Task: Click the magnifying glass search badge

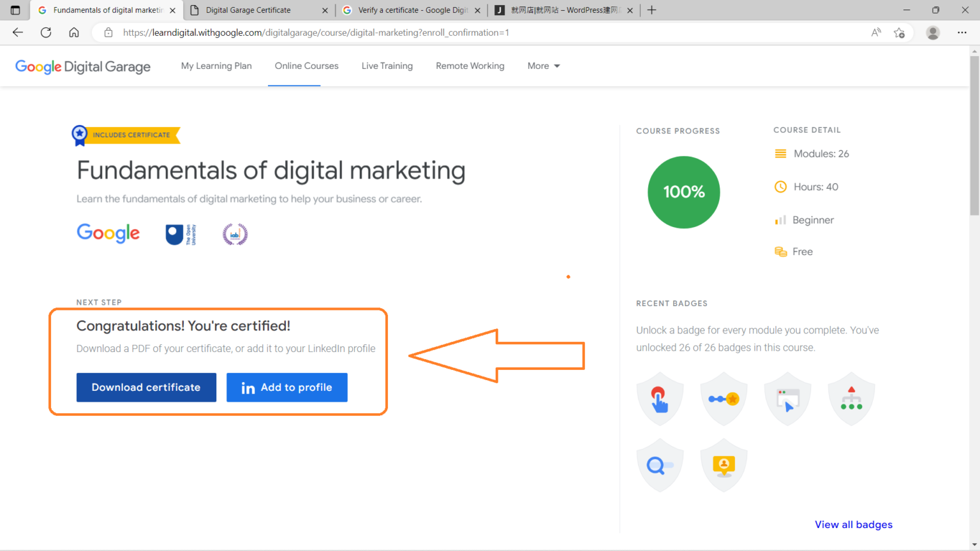Action: click(x=660, y=466)
